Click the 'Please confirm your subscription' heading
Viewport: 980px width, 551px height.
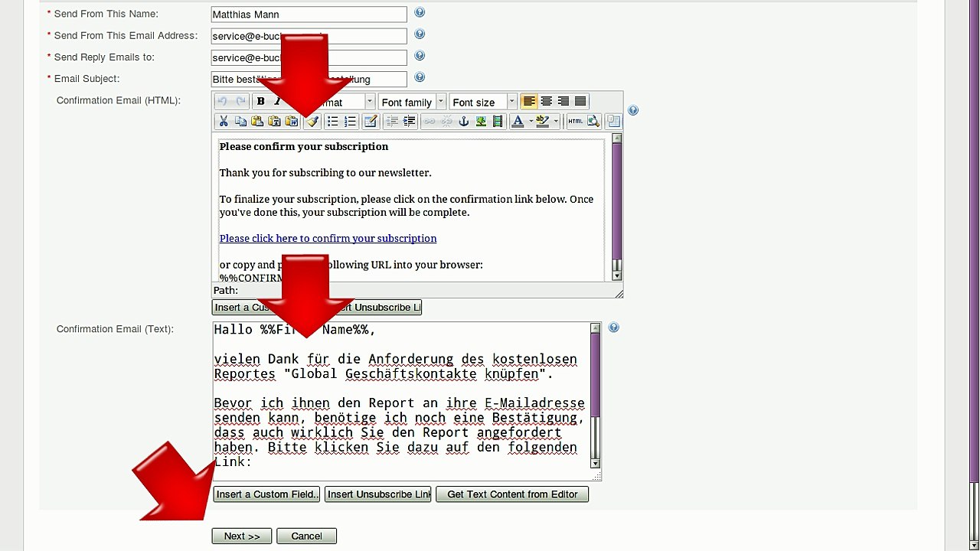pyautogui.click(x=304, y=146)
